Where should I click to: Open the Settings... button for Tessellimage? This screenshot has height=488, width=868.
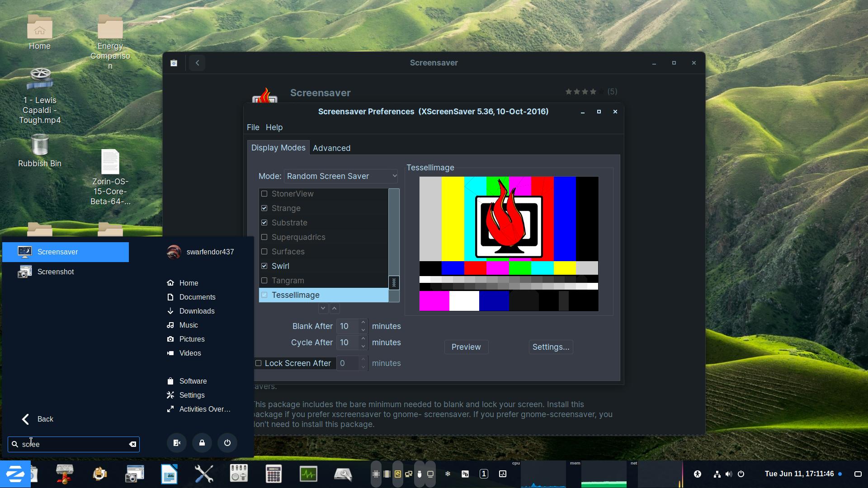click(x=551, y=347)
